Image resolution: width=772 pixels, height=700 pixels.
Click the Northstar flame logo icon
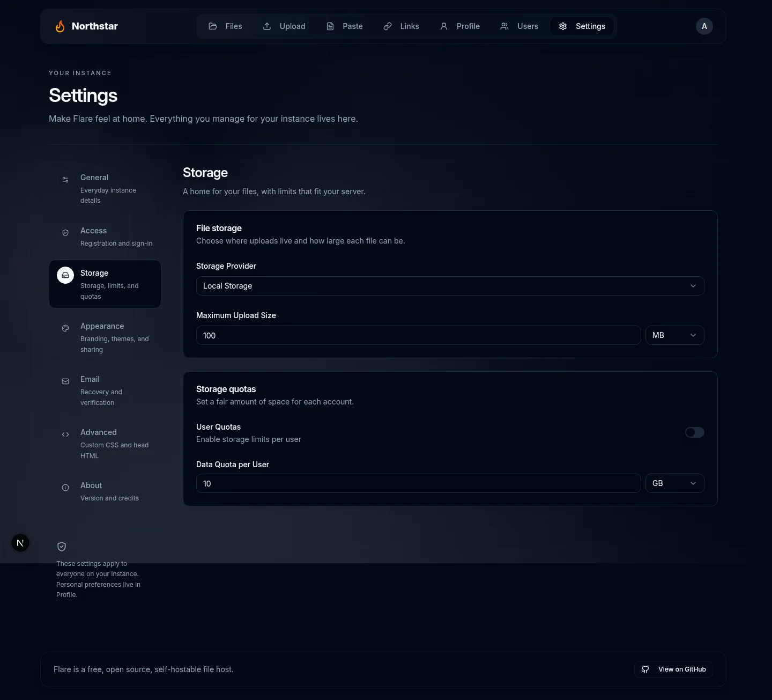(x=60, y=26)
